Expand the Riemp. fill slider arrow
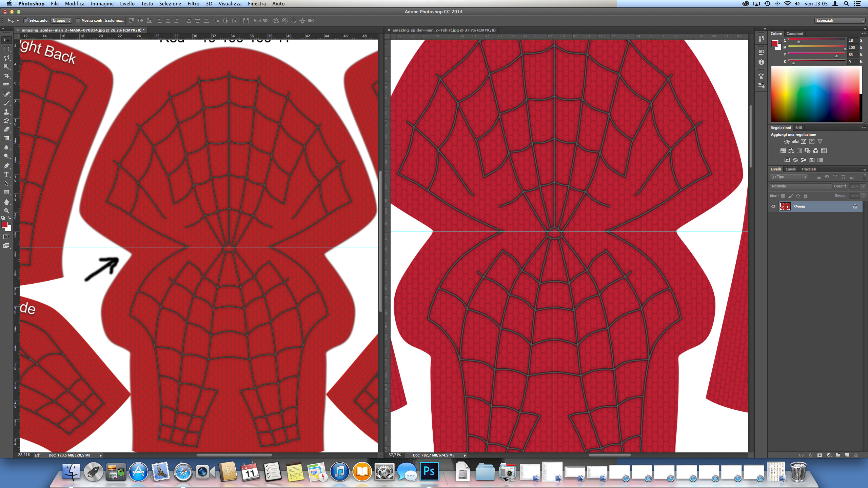Screen dimensions: 868x488 tap(863, 196)
